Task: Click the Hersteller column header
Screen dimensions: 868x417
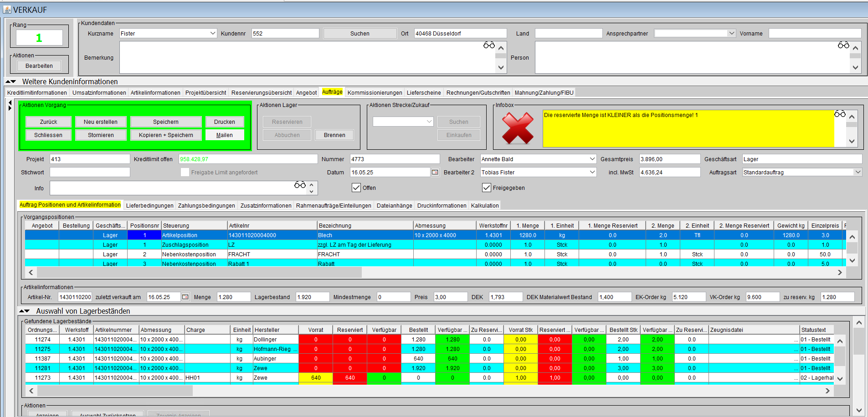Action: (x=276, y=330)
